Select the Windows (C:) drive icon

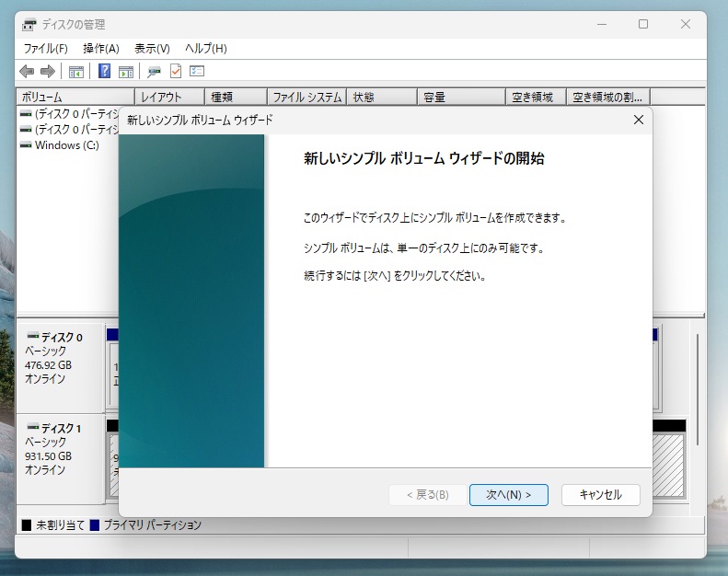click(x=26, y=145)
